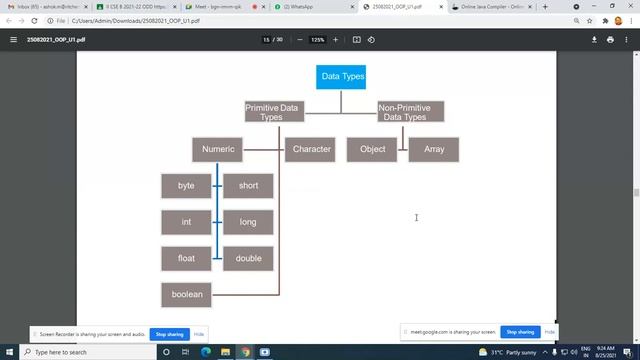Print the PDF document
640x360 pixels.
click(610, 40)
